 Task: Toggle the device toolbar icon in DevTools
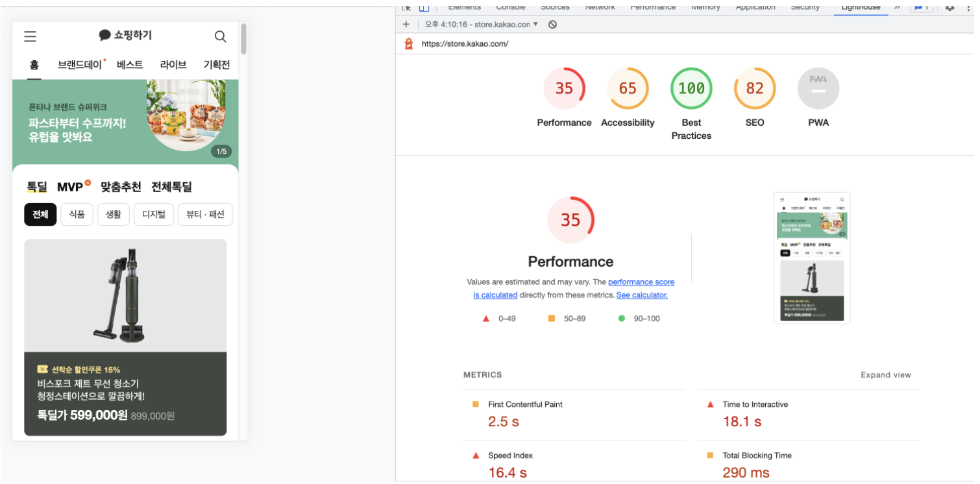tap(424, 7)
